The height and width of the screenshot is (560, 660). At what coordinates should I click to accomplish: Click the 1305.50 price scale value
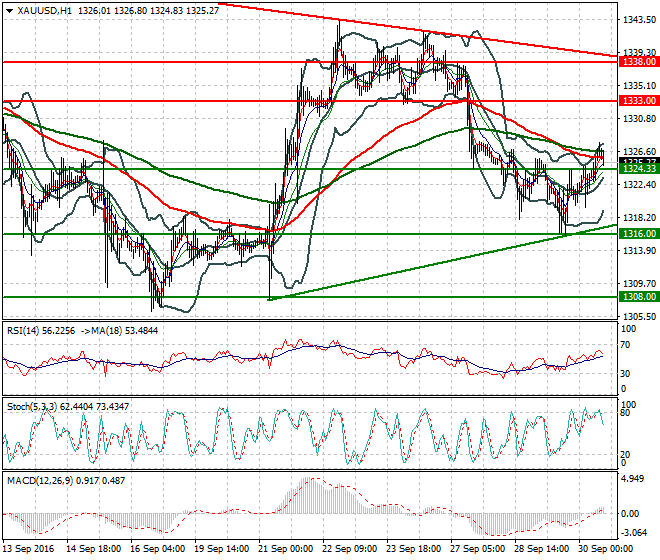(639, 317)
